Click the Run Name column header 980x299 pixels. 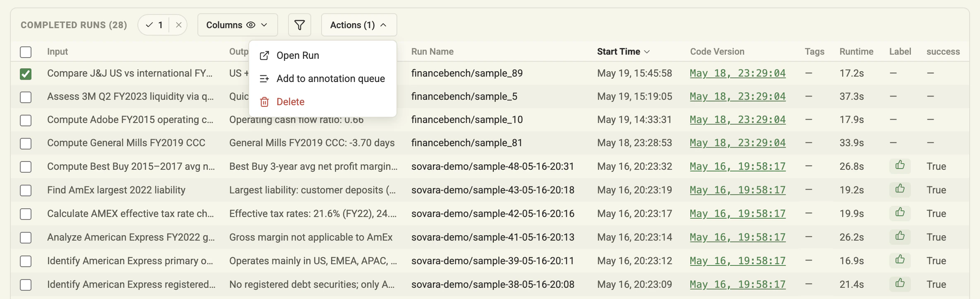tap(432, 51)
